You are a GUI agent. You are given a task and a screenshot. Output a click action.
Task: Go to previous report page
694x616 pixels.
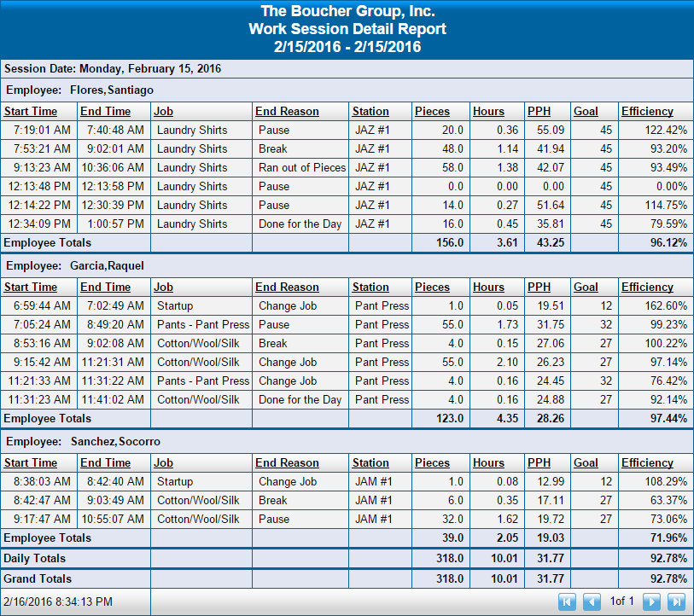pyautogui.click(x=592, y=601)
